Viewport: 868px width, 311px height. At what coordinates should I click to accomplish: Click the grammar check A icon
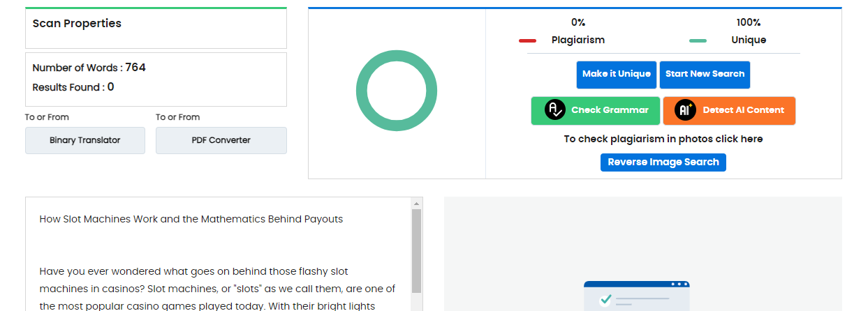[x=555, y=110]
